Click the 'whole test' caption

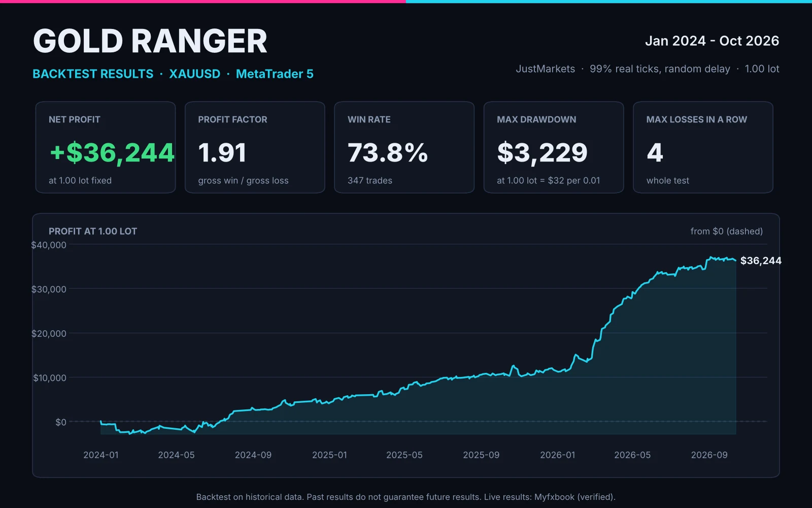click(668, 180)
